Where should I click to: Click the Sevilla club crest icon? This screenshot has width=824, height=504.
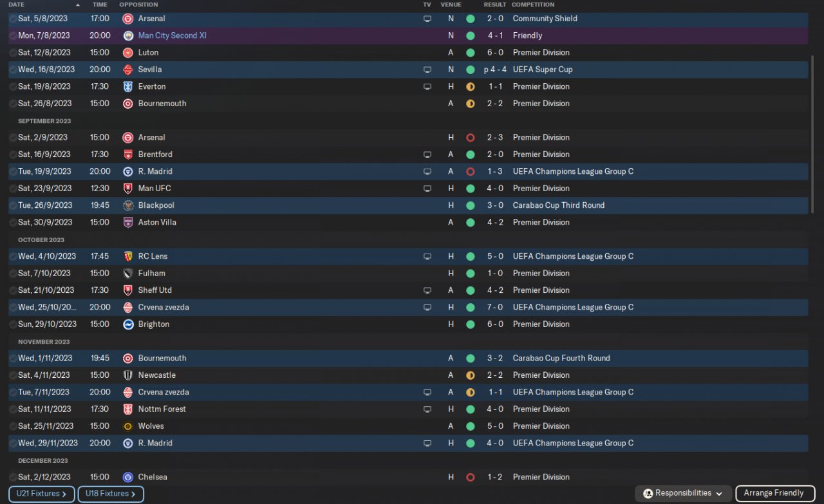coord(128,70)
